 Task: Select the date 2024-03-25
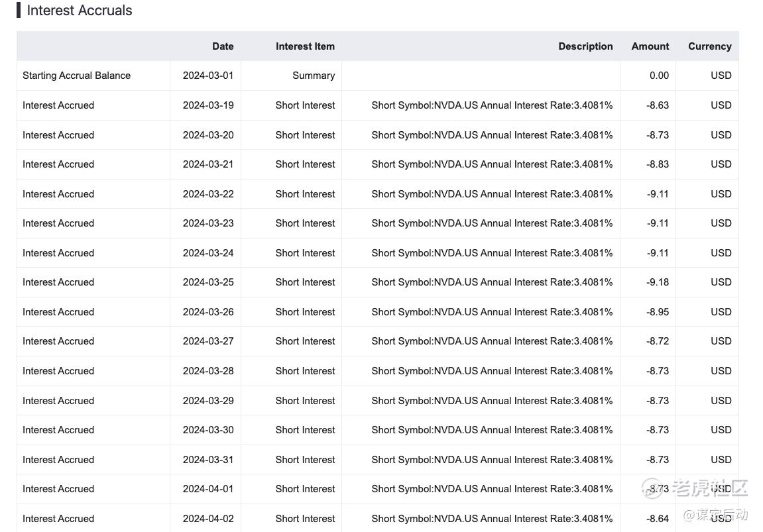click(x=208, y=282)
